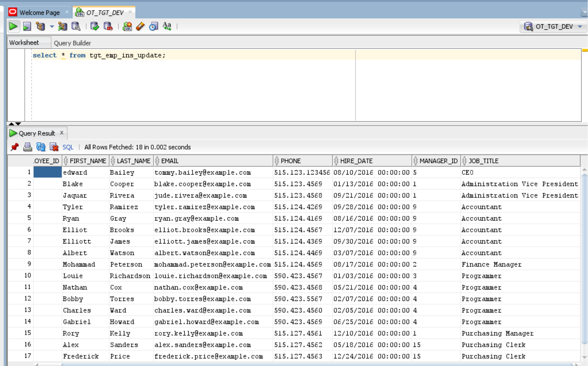Open the Autotrace dropdown arrow
This screenshot has height=366, width=588.
tap(52, 26)
